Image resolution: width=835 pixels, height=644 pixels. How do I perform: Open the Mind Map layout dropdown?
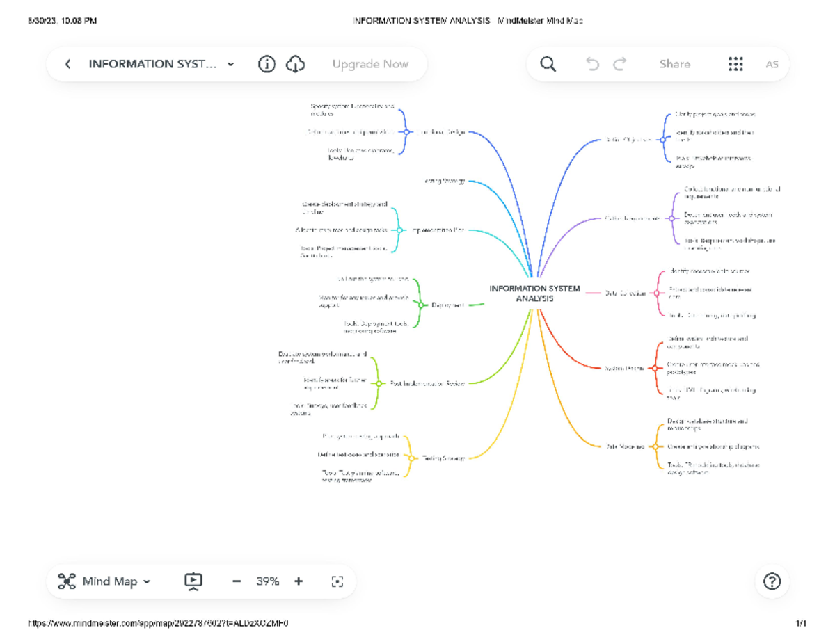click(117, 581)
